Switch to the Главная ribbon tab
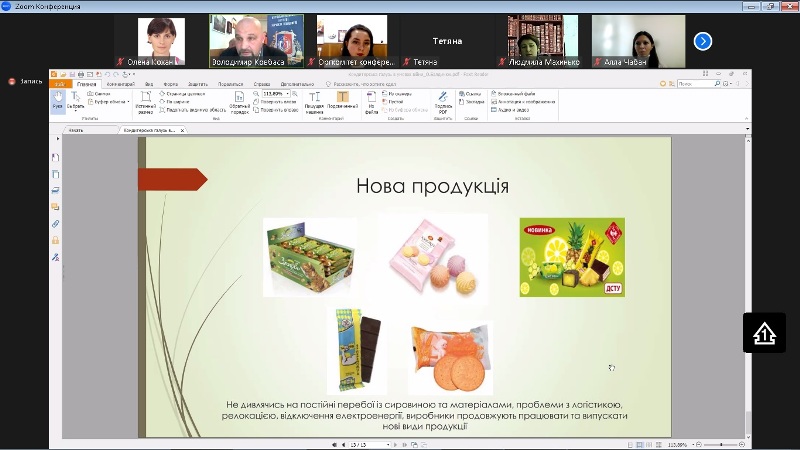Viewport: 800px width, 450px height. (x=87, y=84)
